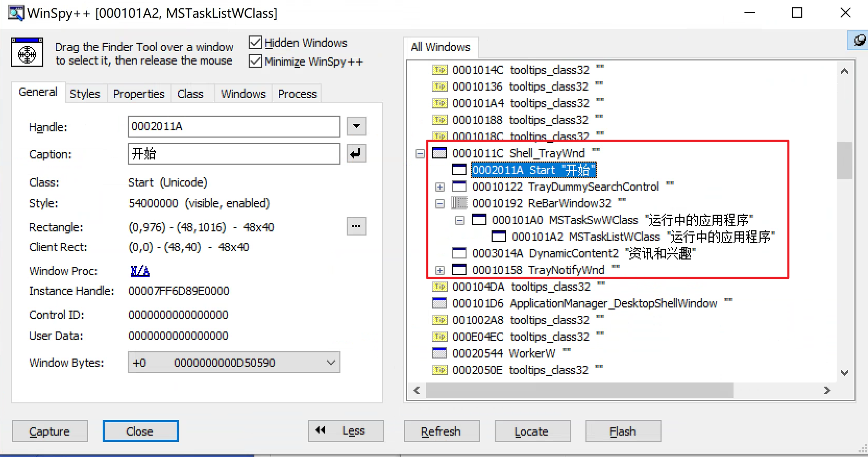Click the N/A Window Proc link

point(140,271)
